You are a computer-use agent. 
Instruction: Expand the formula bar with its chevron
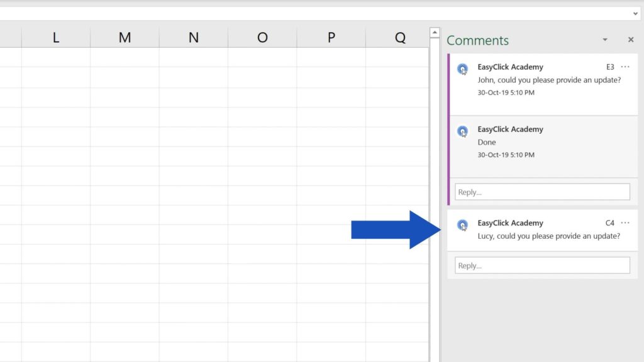tap(636, 13)
